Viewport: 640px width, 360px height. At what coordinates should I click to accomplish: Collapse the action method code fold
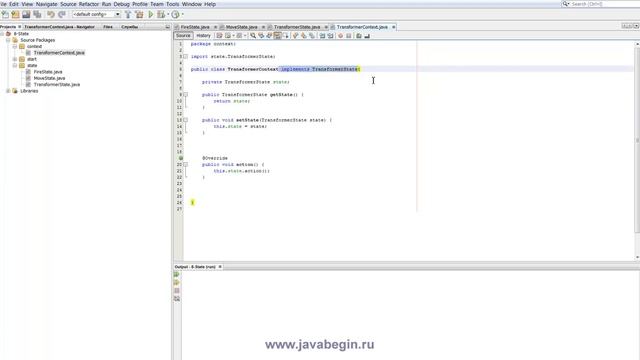pyautogui.click(x=186, y=164)
